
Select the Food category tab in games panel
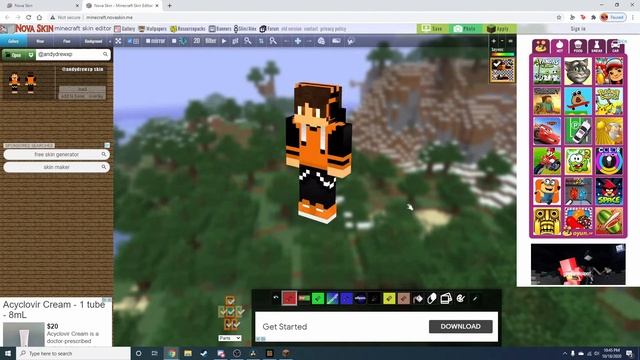(x=578, y=46)
